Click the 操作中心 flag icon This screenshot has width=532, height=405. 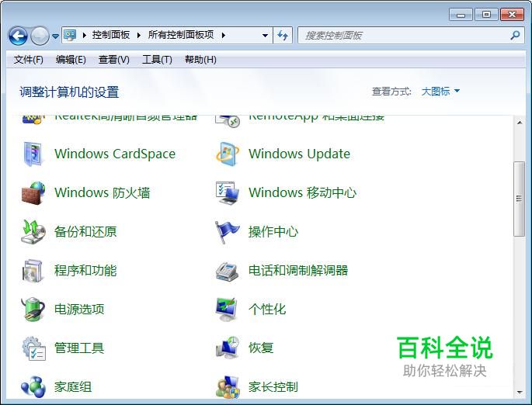click(227, 232)
